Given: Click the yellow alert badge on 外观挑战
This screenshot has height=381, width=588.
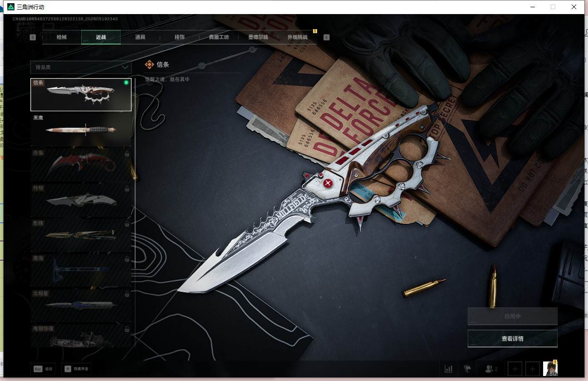Looking at the screenshot, I should coord(315,31).
